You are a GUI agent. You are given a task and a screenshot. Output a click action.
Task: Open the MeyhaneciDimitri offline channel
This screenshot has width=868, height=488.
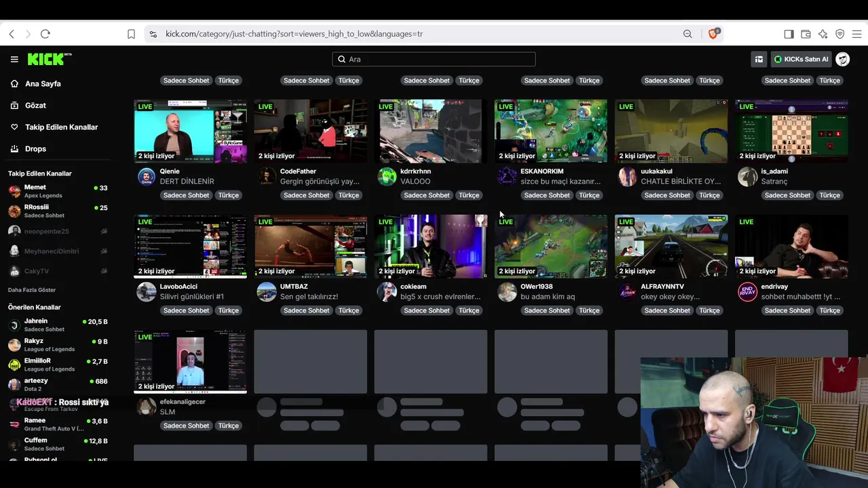click(58, 251)
